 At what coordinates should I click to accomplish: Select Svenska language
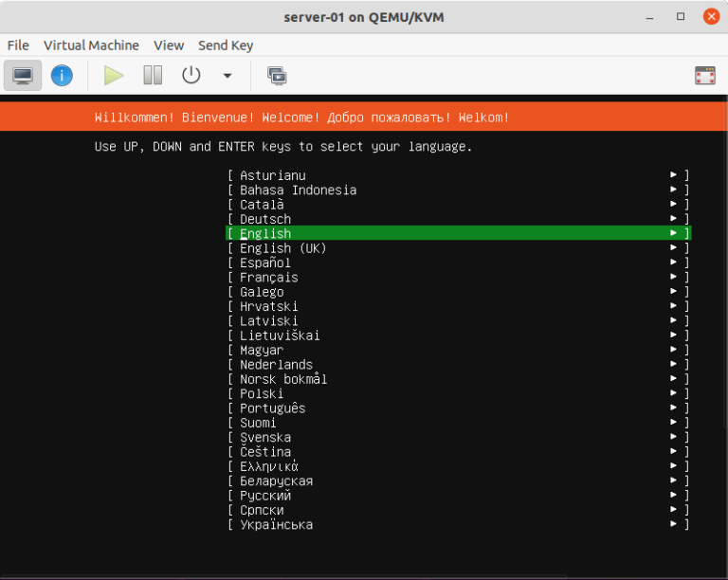pyautogui.click(x=458, y=437)
